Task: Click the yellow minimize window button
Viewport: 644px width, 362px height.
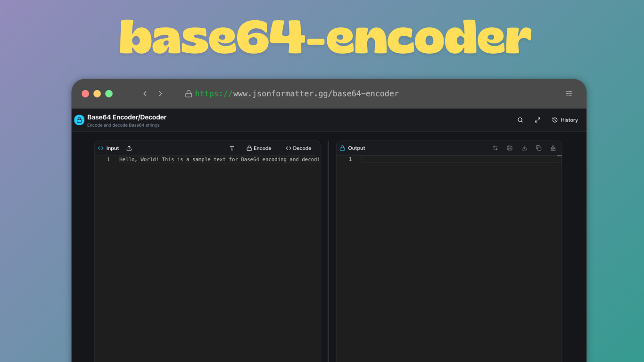Action: (x=97, y=94)
